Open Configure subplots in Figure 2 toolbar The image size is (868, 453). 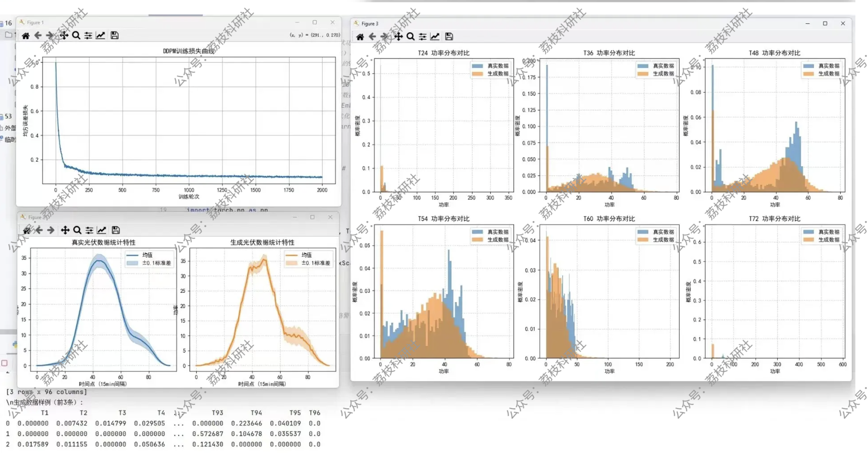click(89, 230)
